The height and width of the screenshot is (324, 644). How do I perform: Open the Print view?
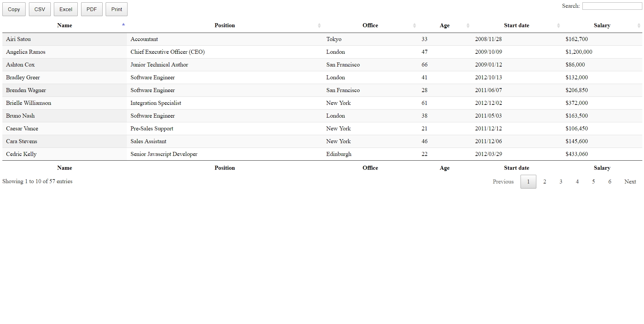[x=116, y=9]
